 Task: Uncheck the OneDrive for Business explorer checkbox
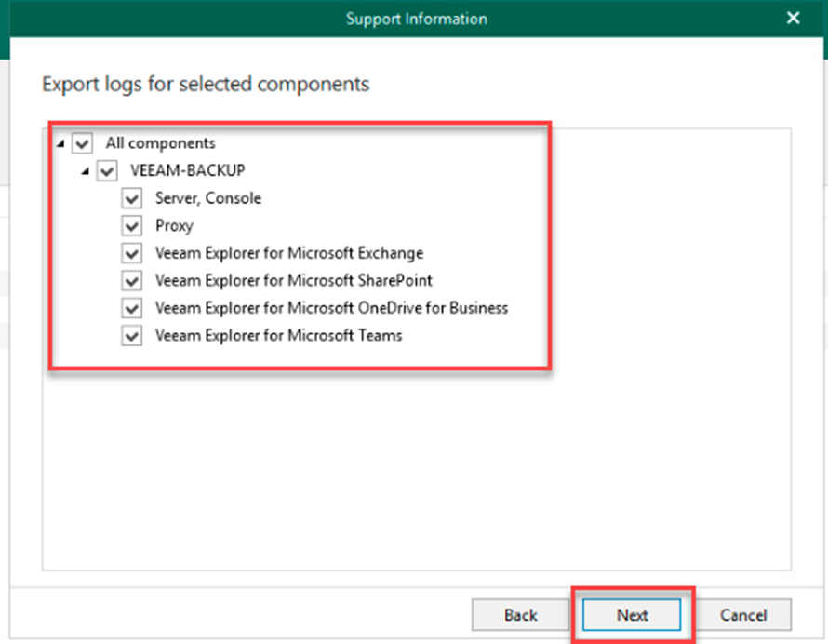(x=132, y=308)
